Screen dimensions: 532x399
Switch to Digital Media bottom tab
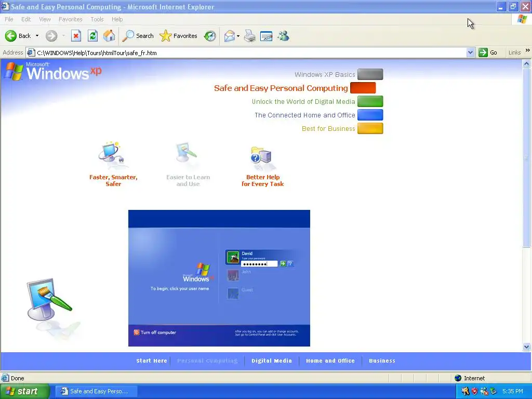click(271, 361)
